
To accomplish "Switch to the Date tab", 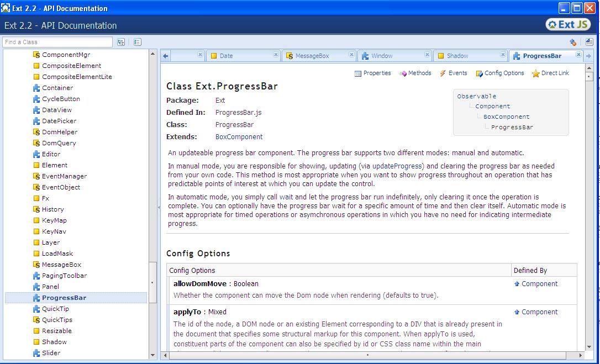I will pyautogui.click(x=243, y=56).
